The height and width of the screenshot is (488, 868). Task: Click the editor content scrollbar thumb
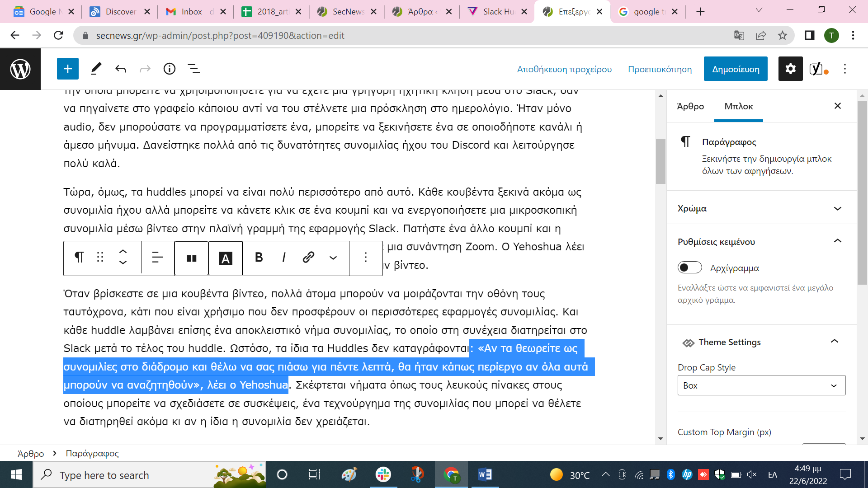pos(660,161)
